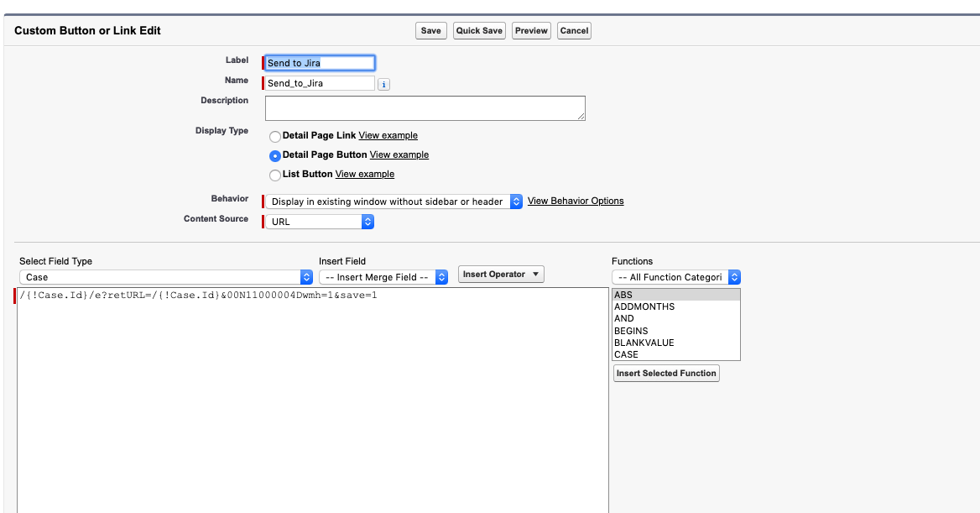Select Detail Page Button radio option
The height and width of the screenshot is (513, 980).
275,155
